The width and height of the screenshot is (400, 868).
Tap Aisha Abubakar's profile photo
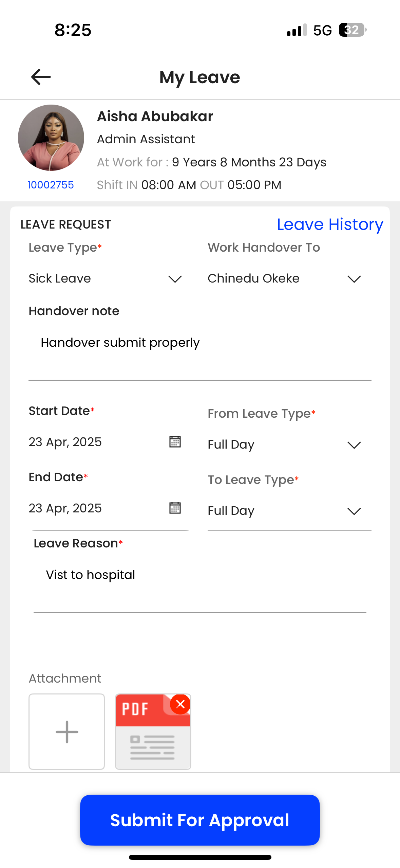51,138
